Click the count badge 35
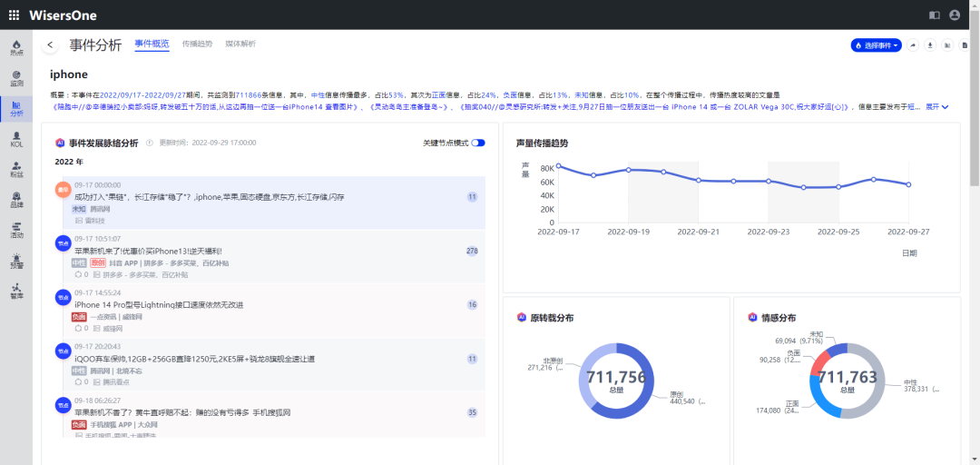This screenshot has width=980, height=465. tap(472, 412)
